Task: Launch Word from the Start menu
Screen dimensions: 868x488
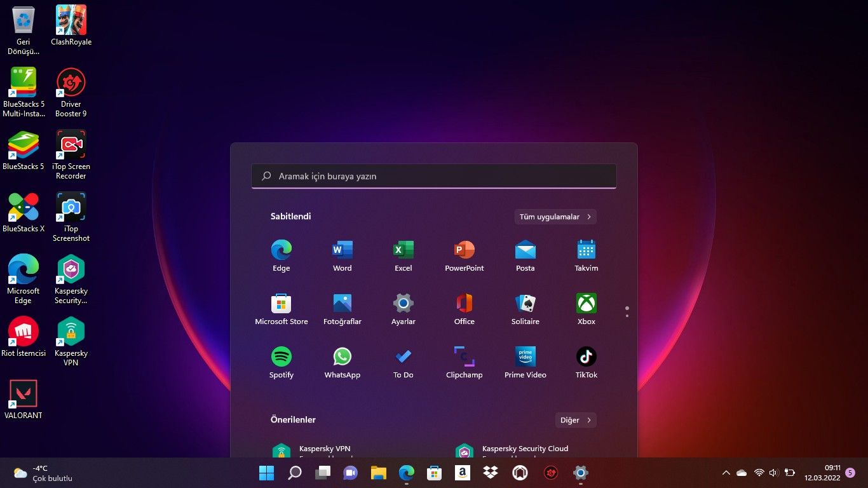Action: coord(342,255)
